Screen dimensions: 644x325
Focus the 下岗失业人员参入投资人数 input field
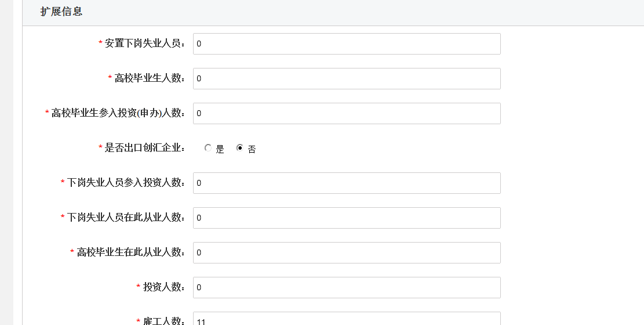347,183
